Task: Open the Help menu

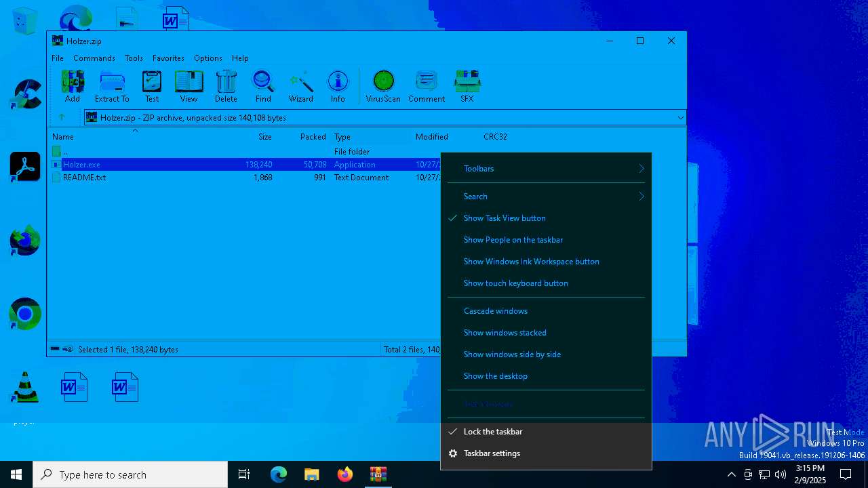Action: coord(240,58)
